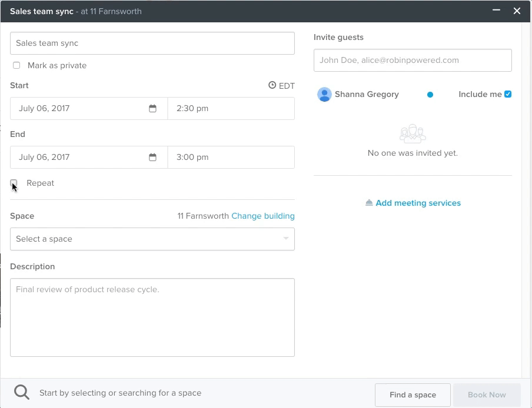This screenshot has width=532, height=408.
Task: Open Add meeting services link
Action: pyautogui.click(x=418, y=203)
